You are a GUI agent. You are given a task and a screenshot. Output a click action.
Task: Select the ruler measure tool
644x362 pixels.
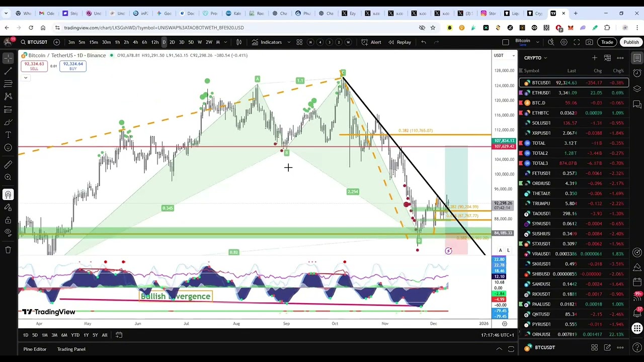point(8,164)
